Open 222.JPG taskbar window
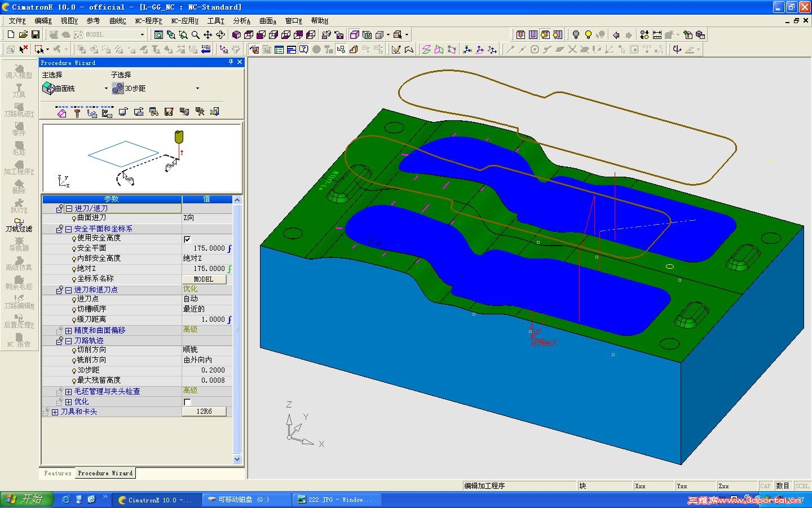Image resolution: width=812 pixels, height=508 pixels. 337,500
